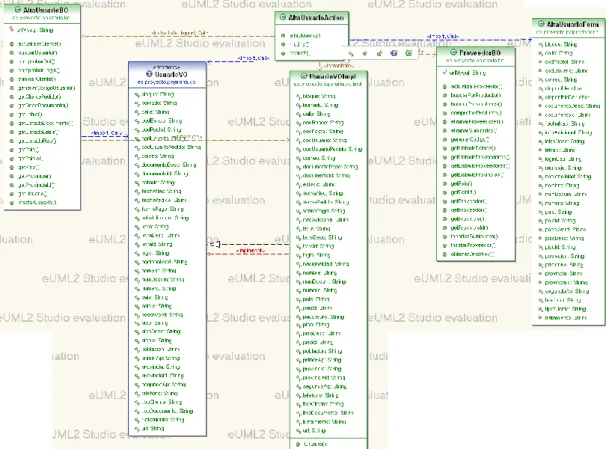606x449 pixels.
Task: Select the first method in AltaUsuarioAction
Action: (x=305, y=36)
